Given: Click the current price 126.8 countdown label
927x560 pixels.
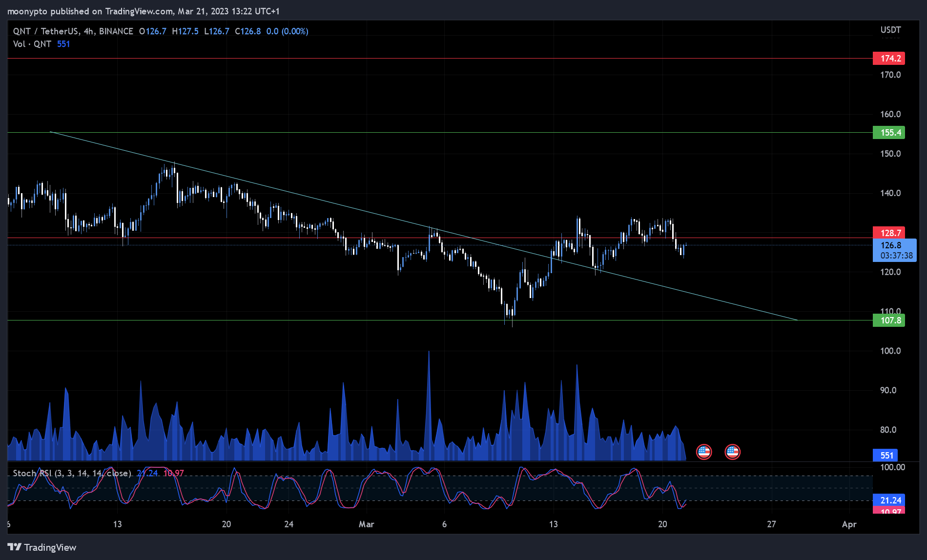Looking at the screenshot, I should (895, 250).
